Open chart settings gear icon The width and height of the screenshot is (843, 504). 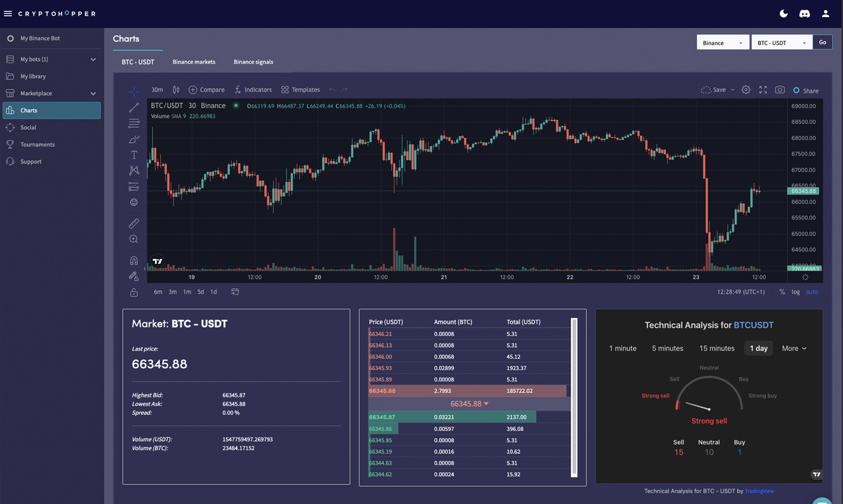[746, 90]
